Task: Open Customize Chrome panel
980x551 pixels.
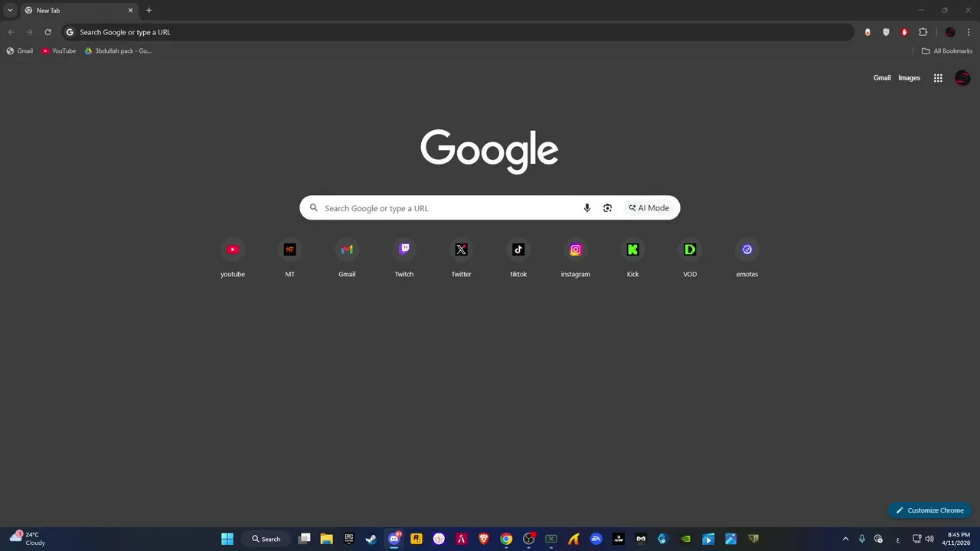Action: click(929, 510)
